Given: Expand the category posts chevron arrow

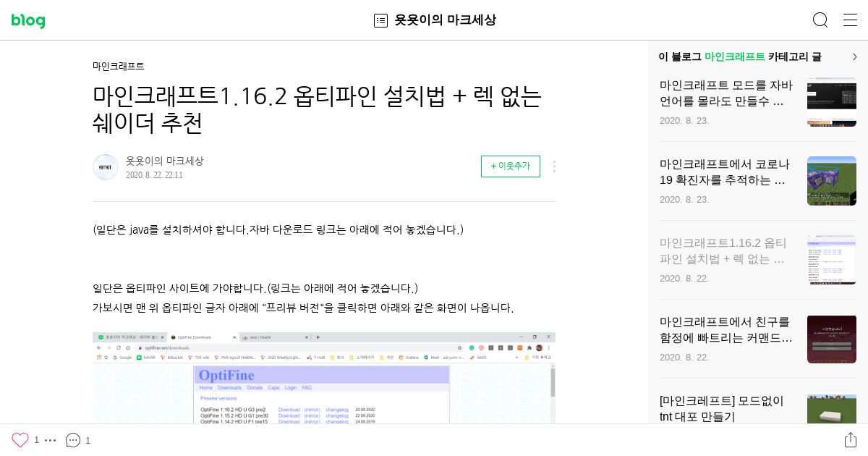Looking at the screenshot, I should pos(854,56).
